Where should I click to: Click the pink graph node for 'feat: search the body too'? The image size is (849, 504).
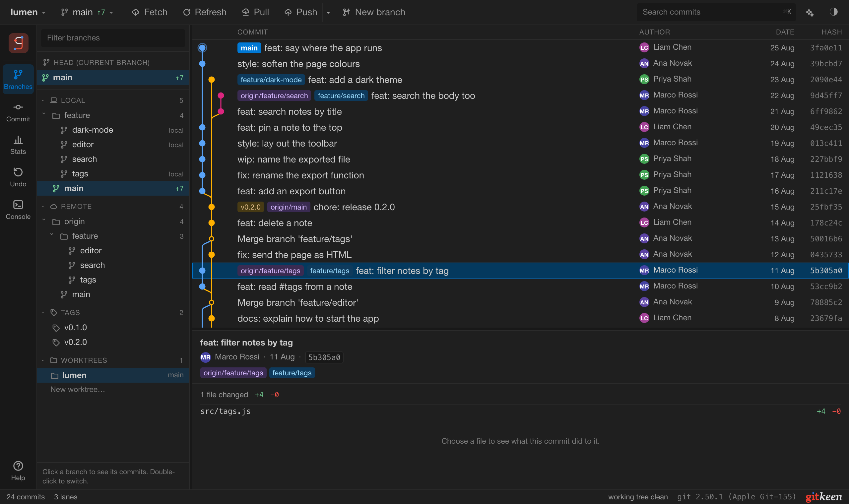[221, 95]
